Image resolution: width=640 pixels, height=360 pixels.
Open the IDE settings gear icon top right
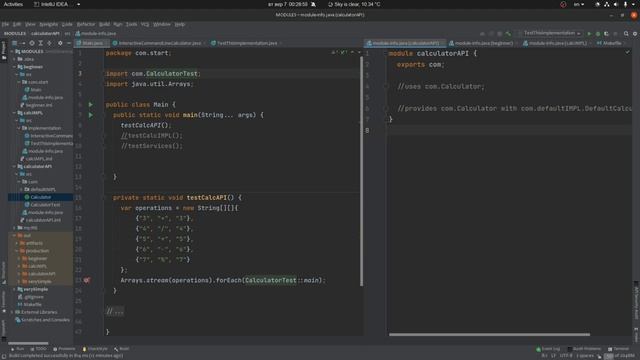[635, 33]
